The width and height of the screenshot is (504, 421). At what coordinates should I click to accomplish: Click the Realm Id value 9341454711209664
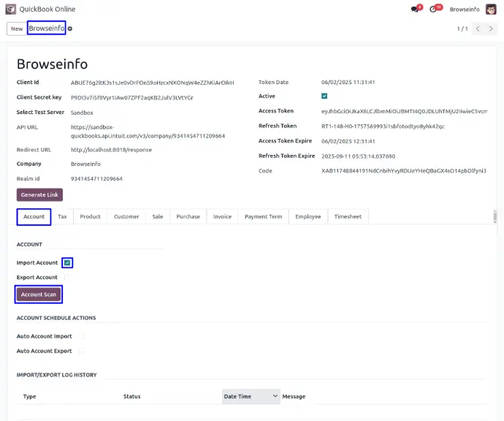coord(96,178)
